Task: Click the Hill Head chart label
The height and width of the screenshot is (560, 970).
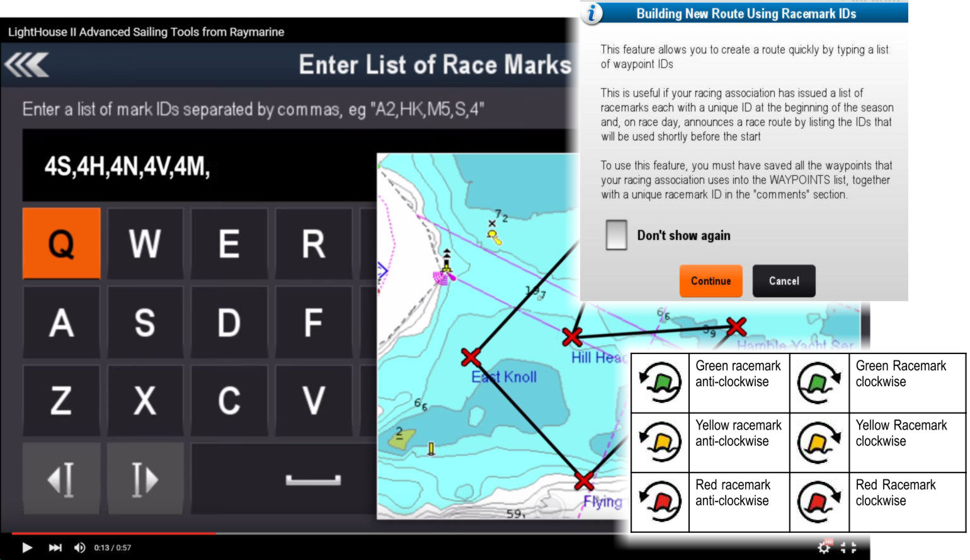Action: pyautogui.click(x=598, y=357)
